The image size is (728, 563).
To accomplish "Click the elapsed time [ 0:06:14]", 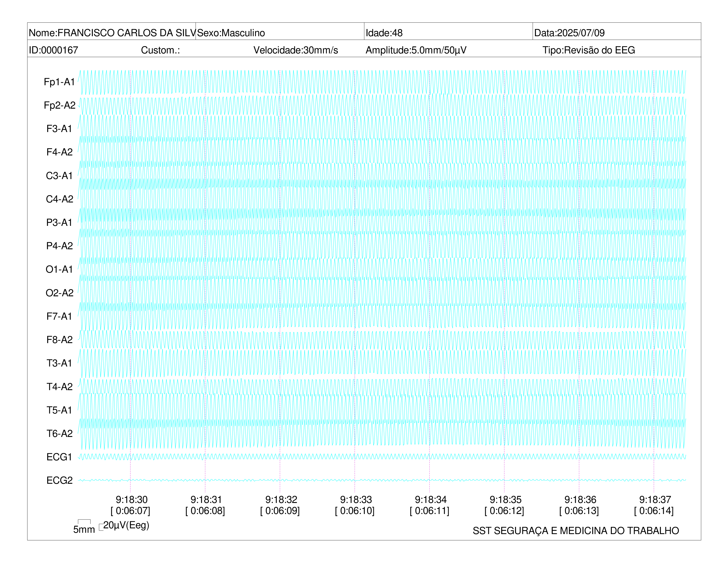I will pyautogui.click(x=654, y=511).
